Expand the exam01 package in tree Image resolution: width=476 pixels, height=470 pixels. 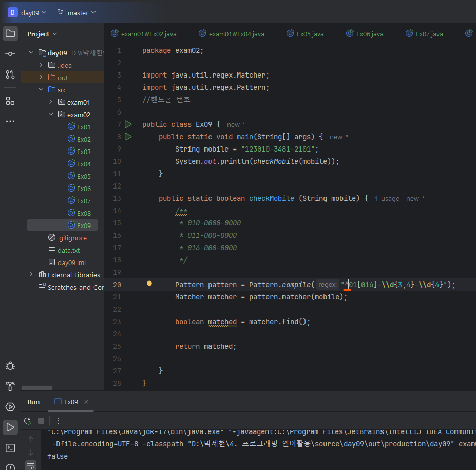51,102
